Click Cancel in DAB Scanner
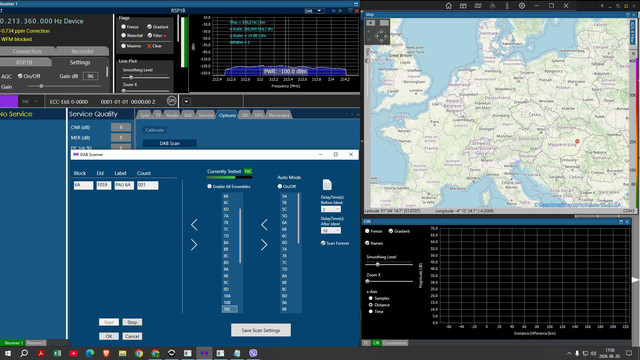640x360 pixels. click(x=132, y=336)
